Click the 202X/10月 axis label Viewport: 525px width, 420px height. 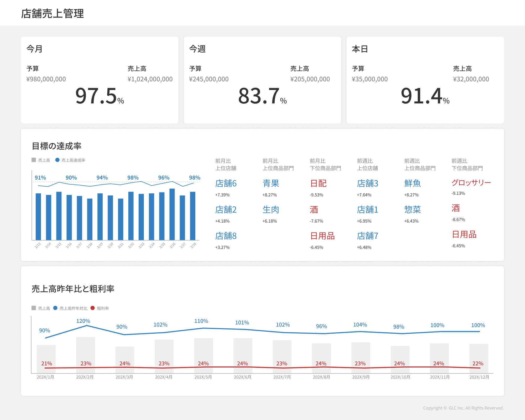pos(400,377)
